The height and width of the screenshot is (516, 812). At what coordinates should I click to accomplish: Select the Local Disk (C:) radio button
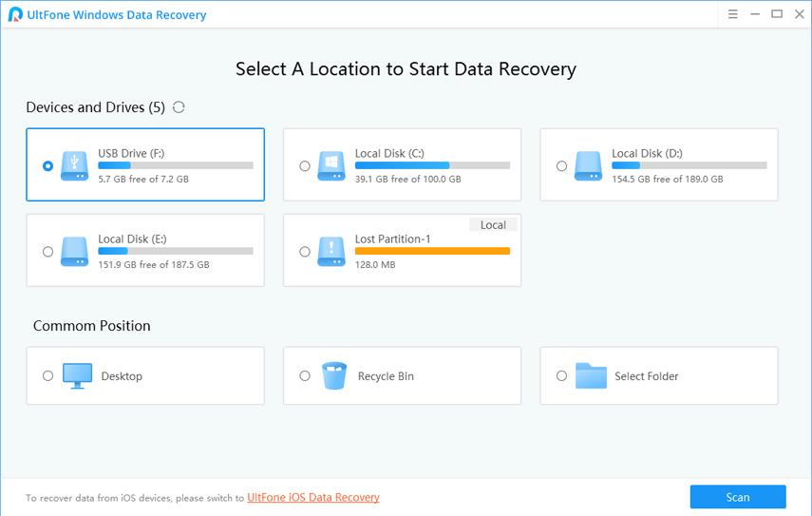point(305,165)
